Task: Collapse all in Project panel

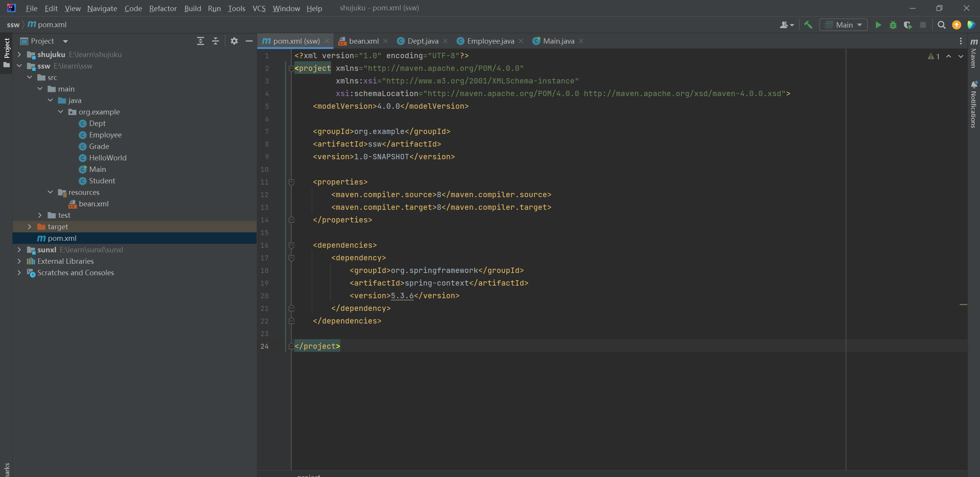Action: click(x=216, y=41)
